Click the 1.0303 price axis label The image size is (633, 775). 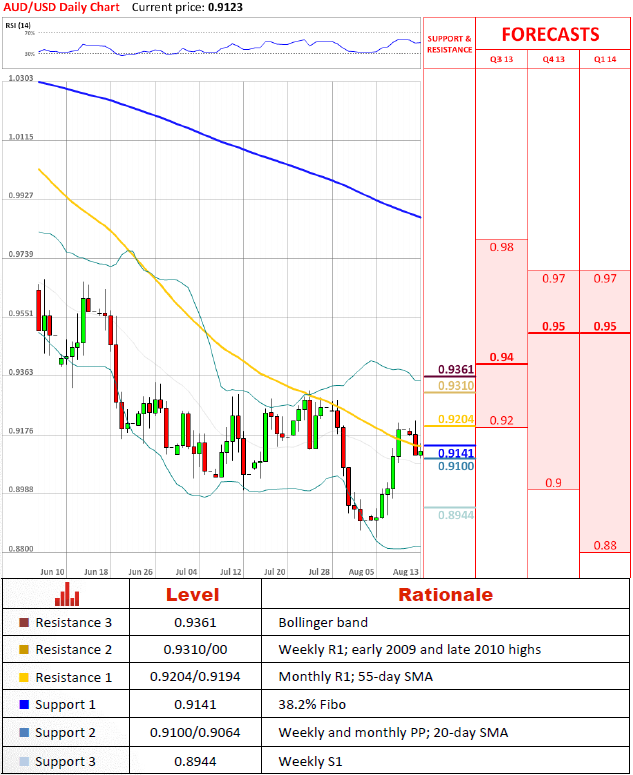coord(21,78)
